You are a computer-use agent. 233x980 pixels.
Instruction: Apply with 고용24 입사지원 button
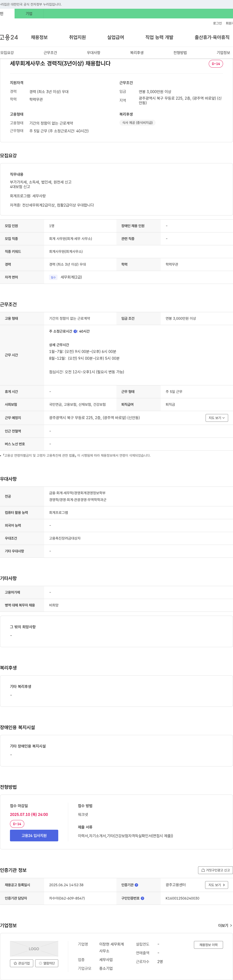pyautogui.click(x=34, y=836)
